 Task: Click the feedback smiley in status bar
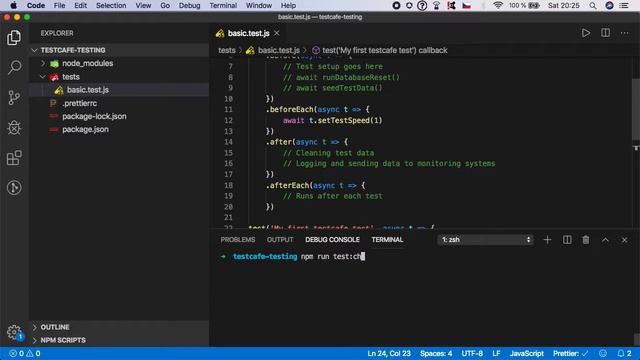(x=603, y=353)
